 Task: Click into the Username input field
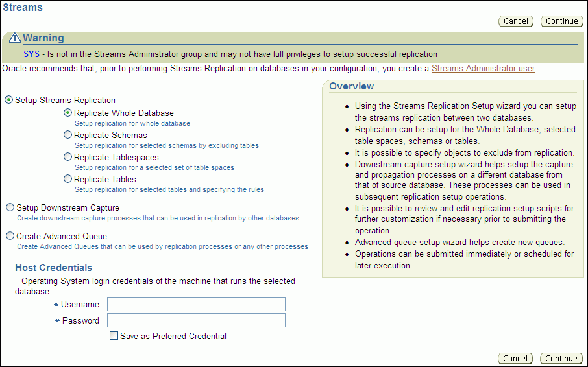click(196, 304)
